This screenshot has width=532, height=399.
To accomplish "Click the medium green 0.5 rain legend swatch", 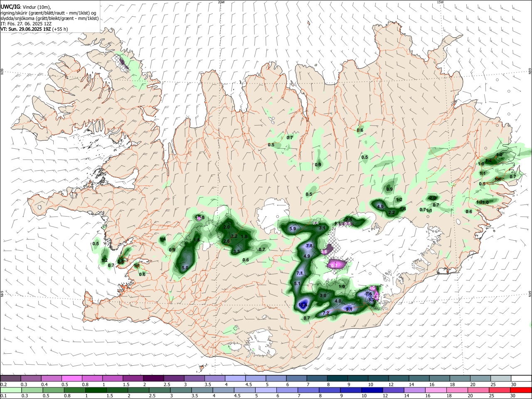I will (53, 390).
